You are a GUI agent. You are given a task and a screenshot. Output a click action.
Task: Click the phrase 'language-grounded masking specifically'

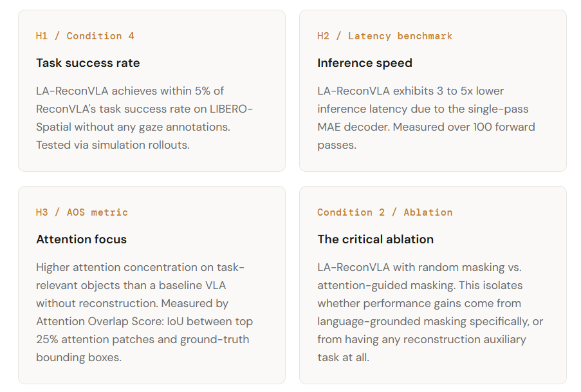tap(423, 322)
